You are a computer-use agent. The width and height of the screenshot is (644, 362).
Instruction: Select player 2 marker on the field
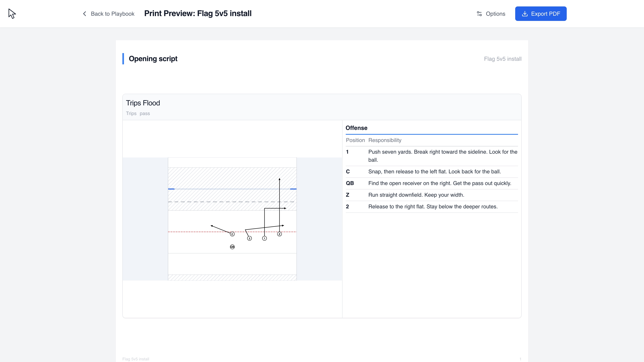[x=250, y=238]
